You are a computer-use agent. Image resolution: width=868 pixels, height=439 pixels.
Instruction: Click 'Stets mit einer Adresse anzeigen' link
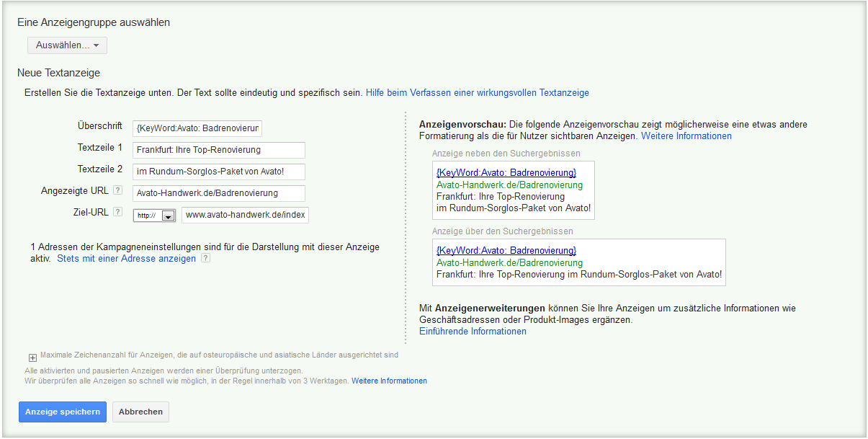126,259
